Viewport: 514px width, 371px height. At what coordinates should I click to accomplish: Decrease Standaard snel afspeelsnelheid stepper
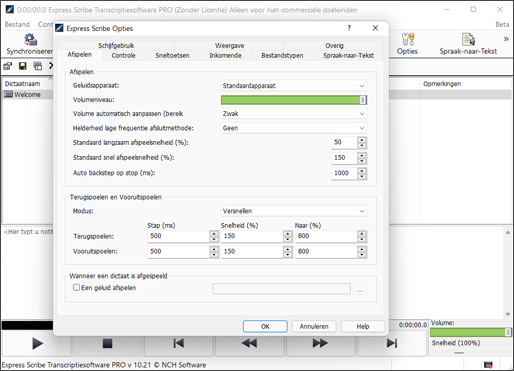tap(362, 161)
